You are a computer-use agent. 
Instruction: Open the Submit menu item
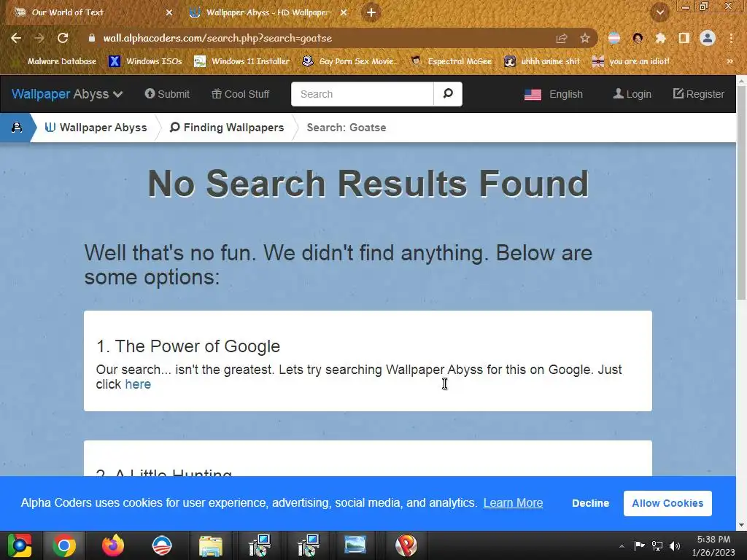pos(167,94)
